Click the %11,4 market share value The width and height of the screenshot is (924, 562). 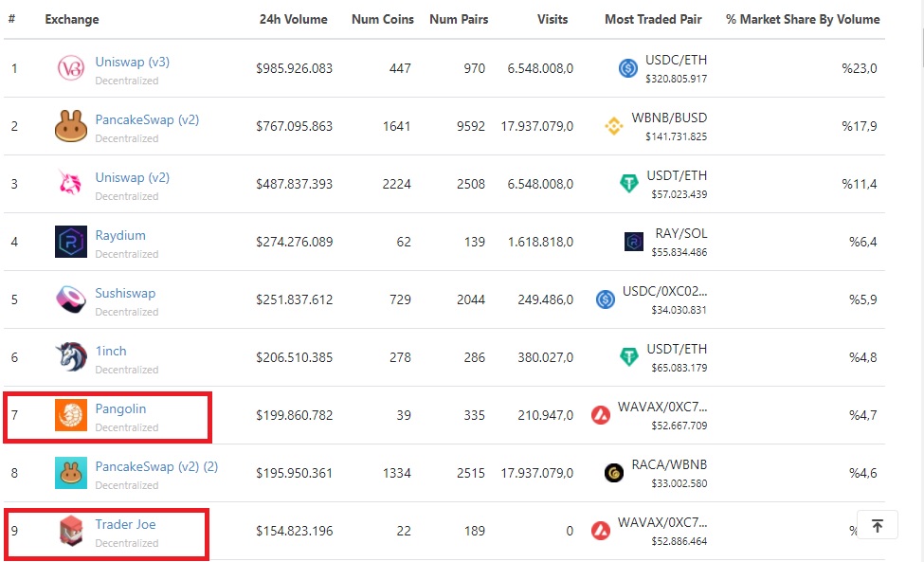860,184
